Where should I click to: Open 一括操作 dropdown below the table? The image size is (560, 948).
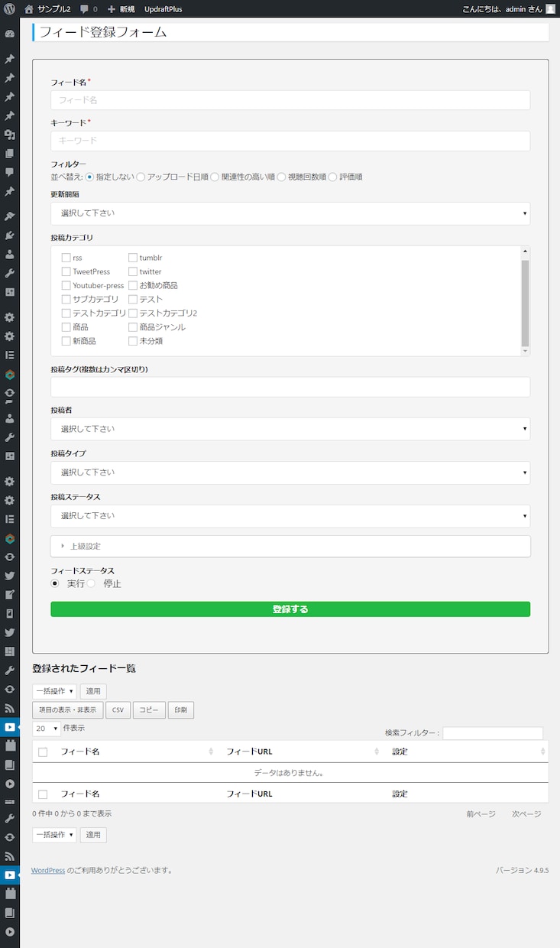tap(54, 835)
